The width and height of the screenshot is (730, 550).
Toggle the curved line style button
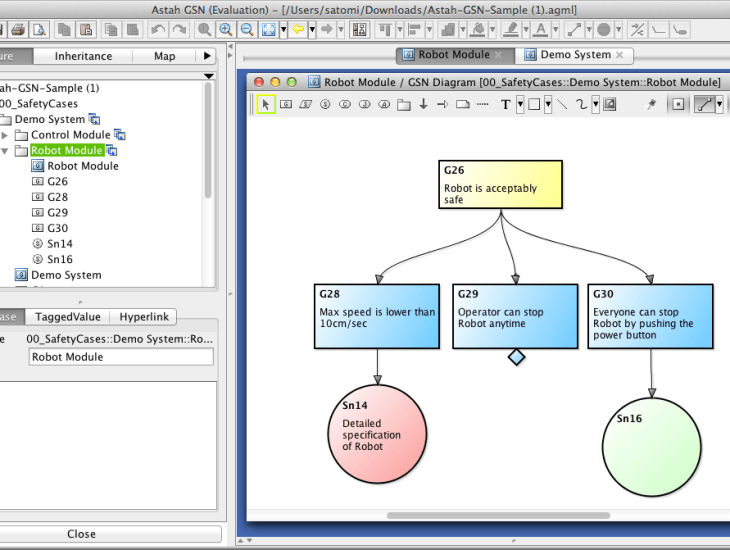point(705,104)
